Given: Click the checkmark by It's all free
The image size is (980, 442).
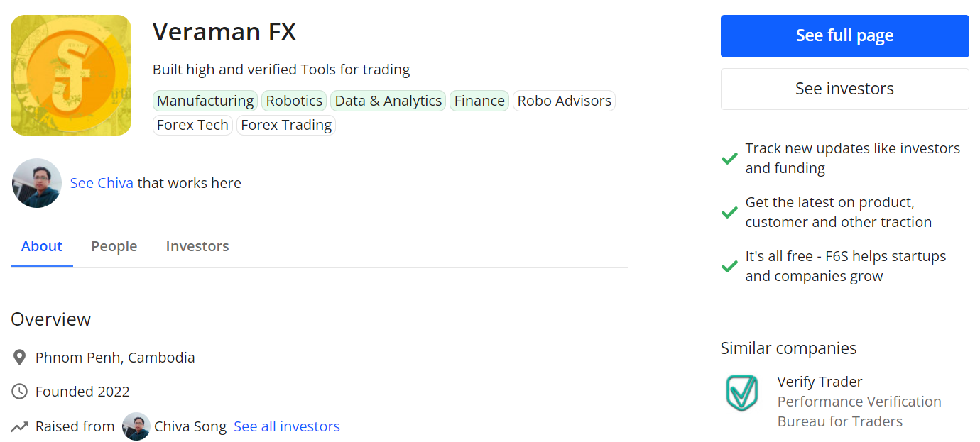Looking at the screenshot, I should coord(729,266).
